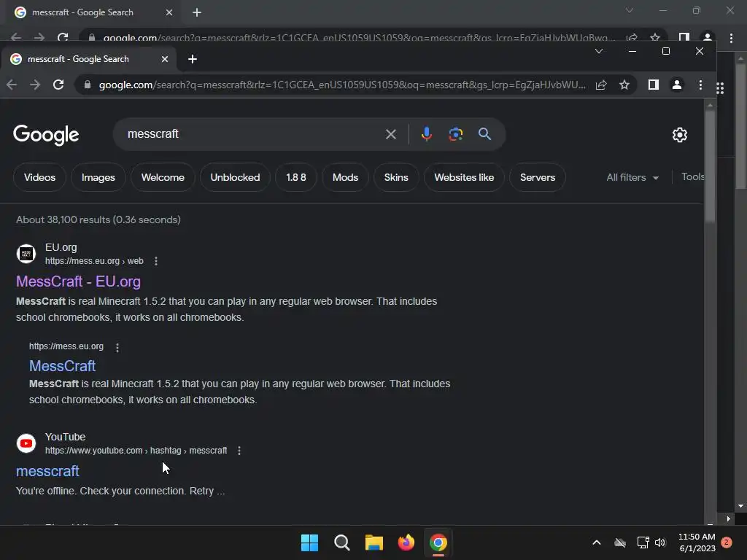Click the front window address bar URL
This screenshot has width=747, height=560.
coord(341,85)
